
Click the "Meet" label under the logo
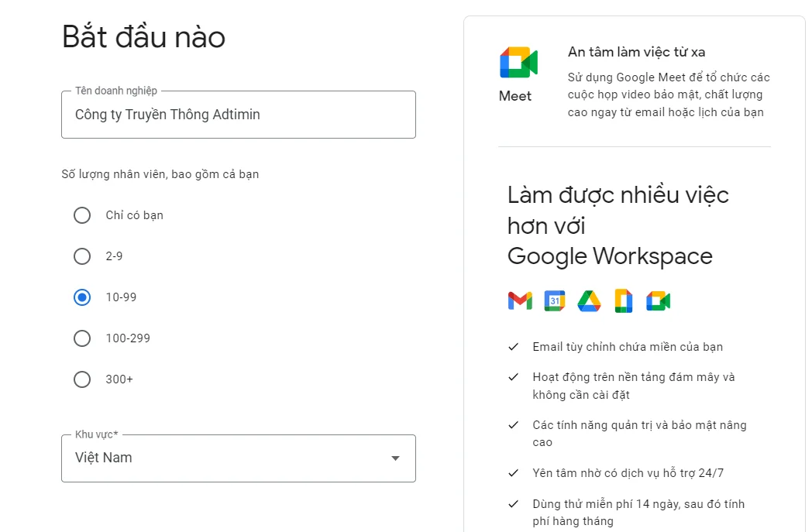pyautogui.click(x=514, y=96)
